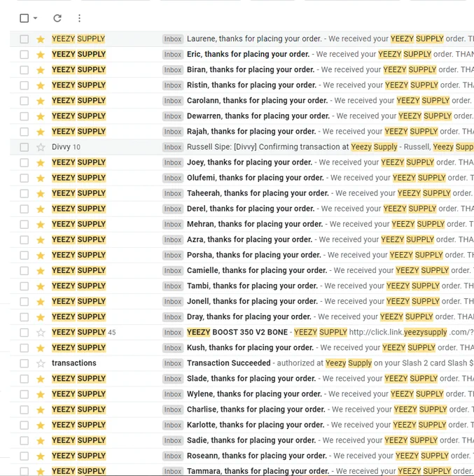The height and width of the screenshot is (476, 474).
Task: Open the Charlise order confirmation email
Action: 256,409
